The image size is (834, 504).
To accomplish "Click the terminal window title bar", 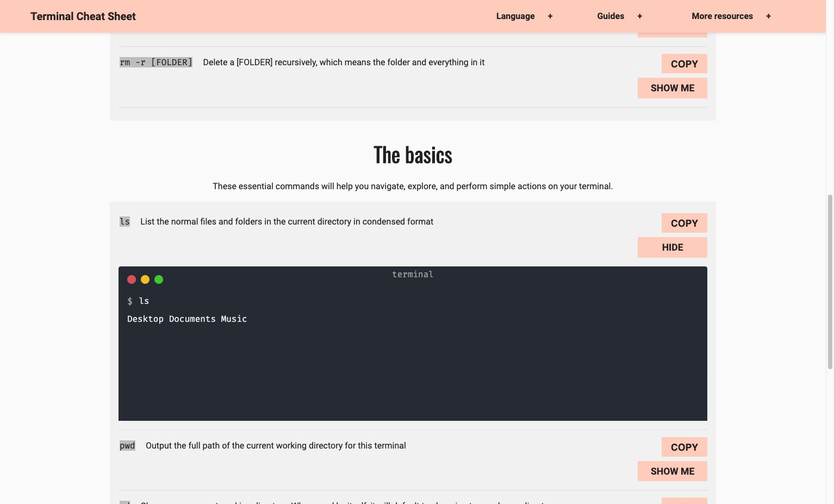I will [x=413, y=274].
